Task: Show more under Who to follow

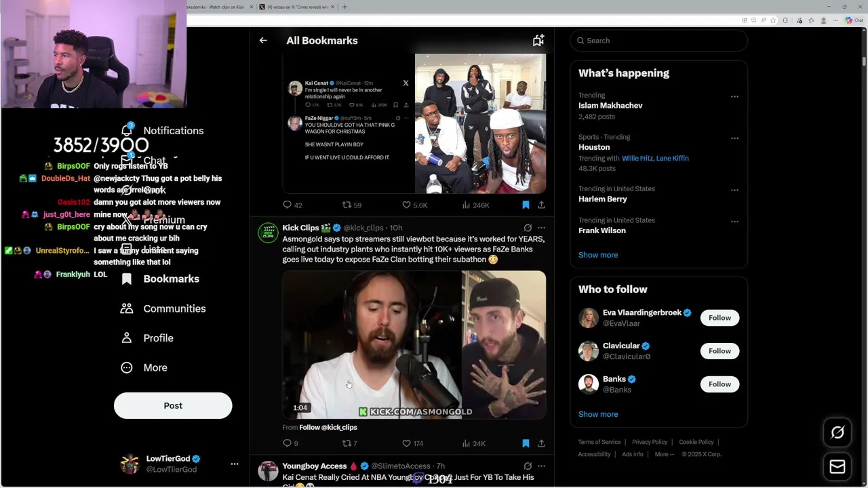Action: pos(598,414)
